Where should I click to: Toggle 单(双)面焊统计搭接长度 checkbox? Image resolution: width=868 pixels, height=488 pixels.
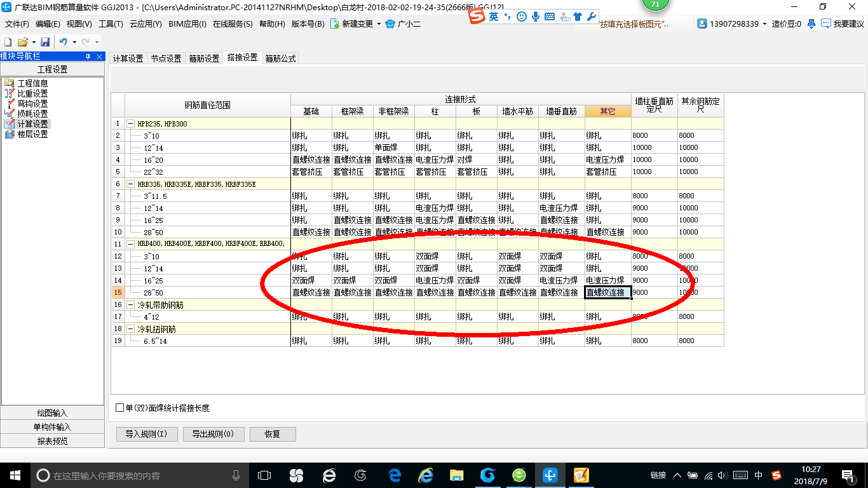pos(120,408)
